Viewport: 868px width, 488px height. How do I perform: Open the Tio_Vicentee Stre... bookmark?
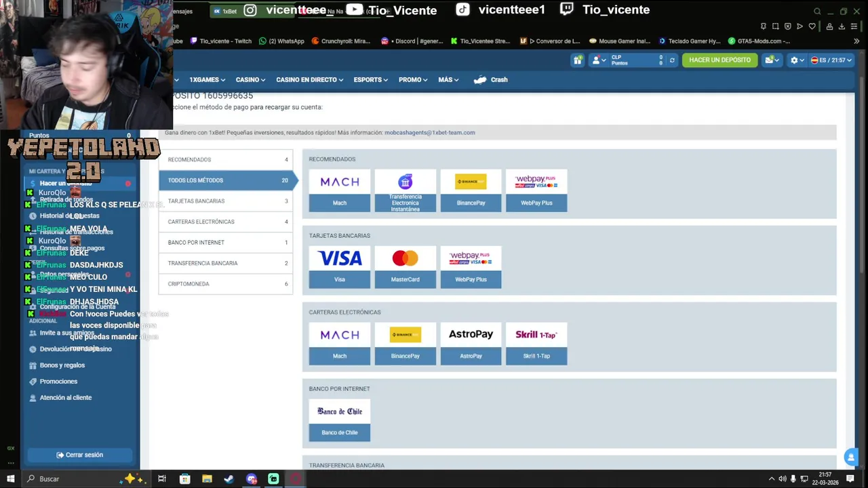[480, 41]
